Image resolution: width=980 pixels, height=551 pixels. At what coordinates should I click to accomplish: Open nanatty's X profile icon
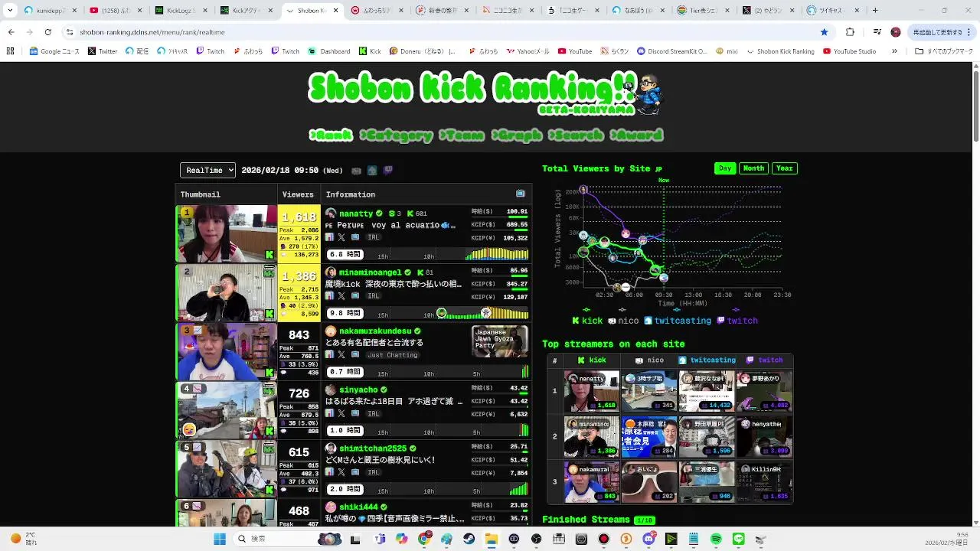click(x=341, y=237)
